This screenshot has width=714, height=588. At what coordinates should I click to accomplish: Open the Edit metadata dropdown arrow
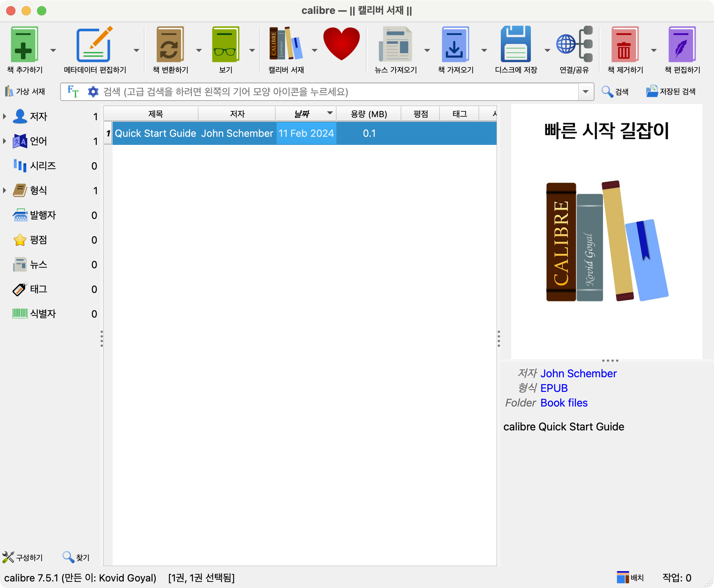pyautogui.click(x=136, y=50)
